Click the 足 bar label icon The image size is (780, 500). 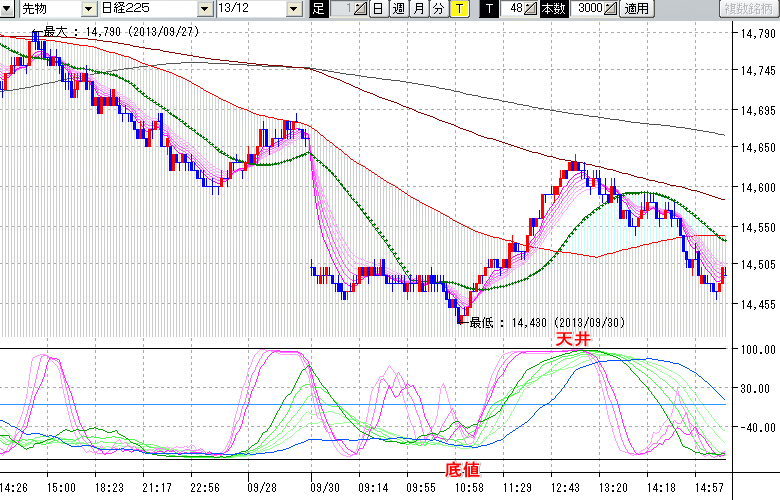click(318, 9)
